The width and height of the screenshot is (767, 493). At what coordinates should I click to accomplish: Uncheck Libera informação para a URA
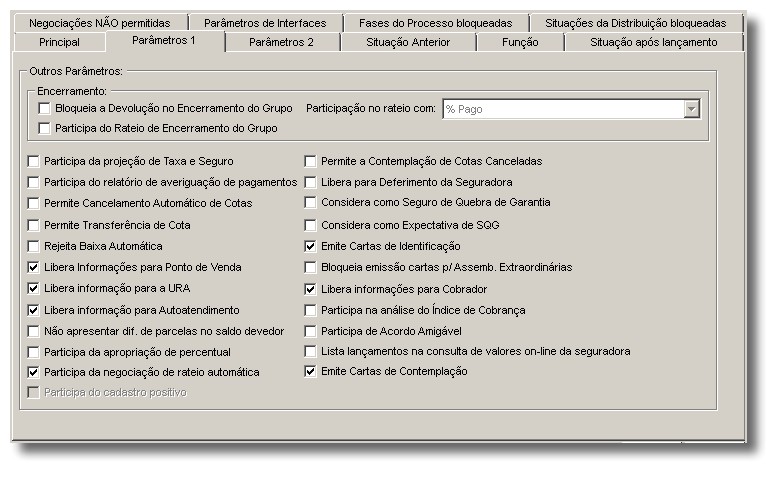pyautogui.click(x=33, y=288)
